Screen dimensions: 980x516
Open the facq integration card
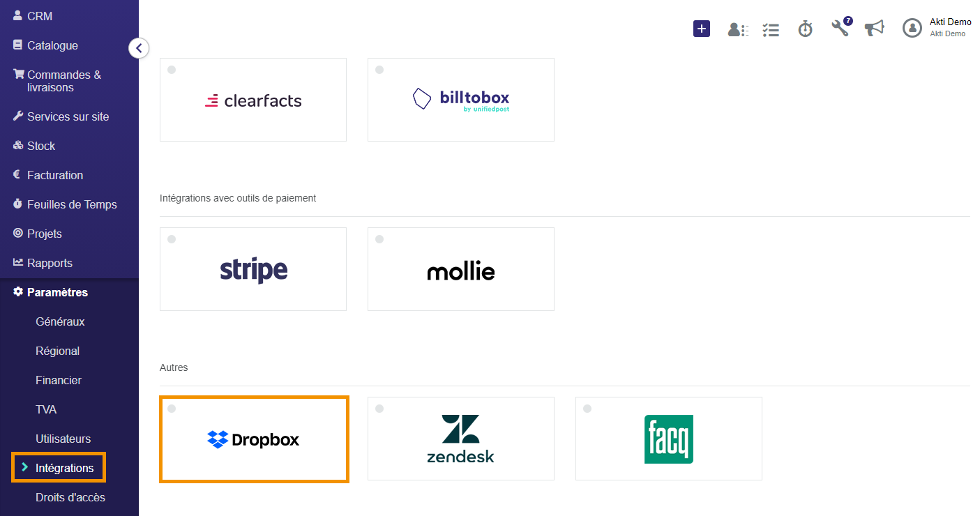669,439
